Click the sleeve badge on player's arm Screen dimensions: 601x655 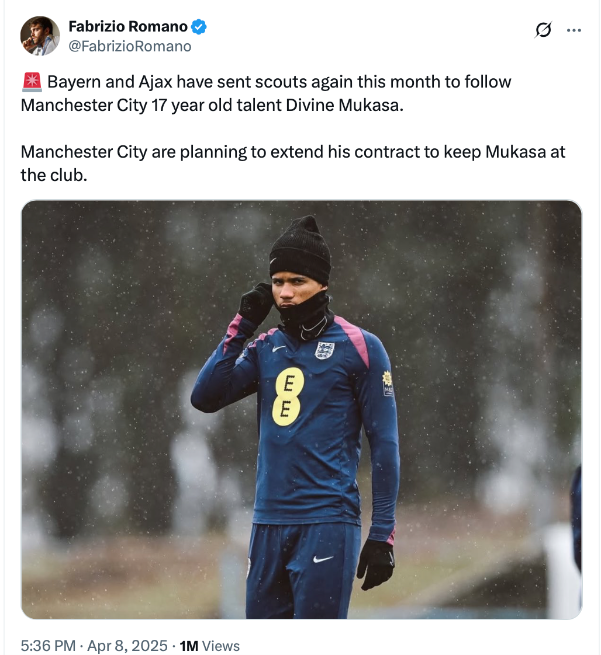point(388,382)
